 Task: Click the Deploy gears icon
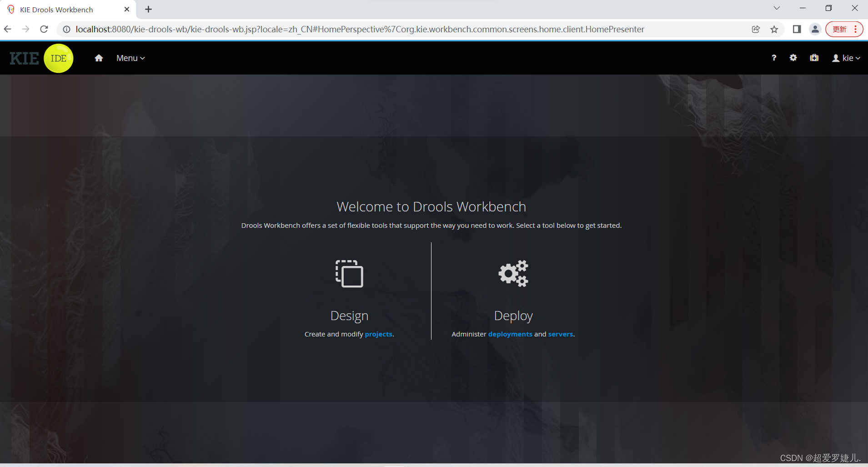pos(513,273)
